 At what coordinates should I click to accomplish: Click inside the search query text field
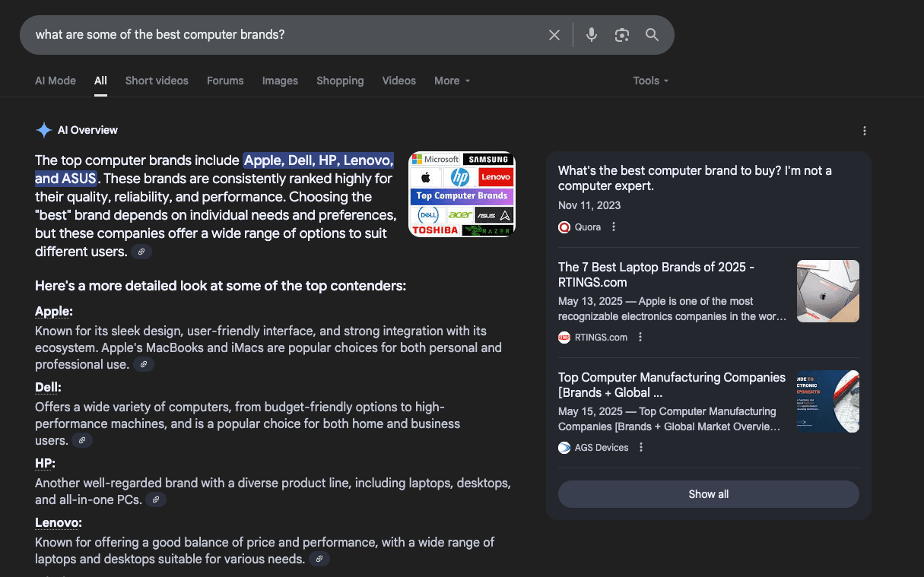[x=281, y=35]
